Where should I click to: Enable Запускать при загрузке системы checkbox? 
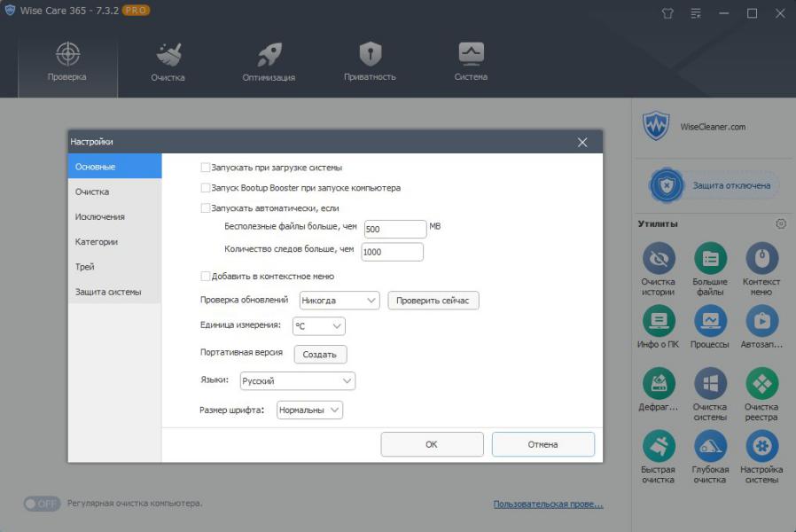click(206, 168)
